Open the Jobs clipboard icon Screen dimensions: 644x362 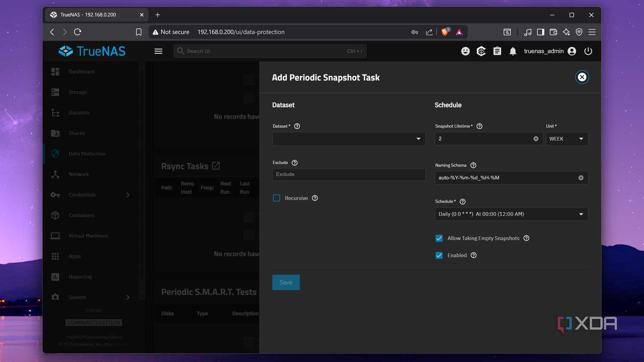(497, 51)
